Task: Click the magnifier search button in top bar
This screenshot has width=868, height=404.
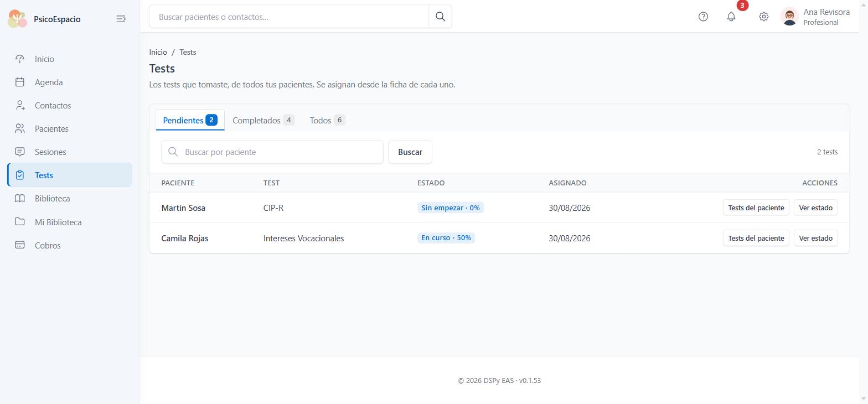Action: point(440,17)
